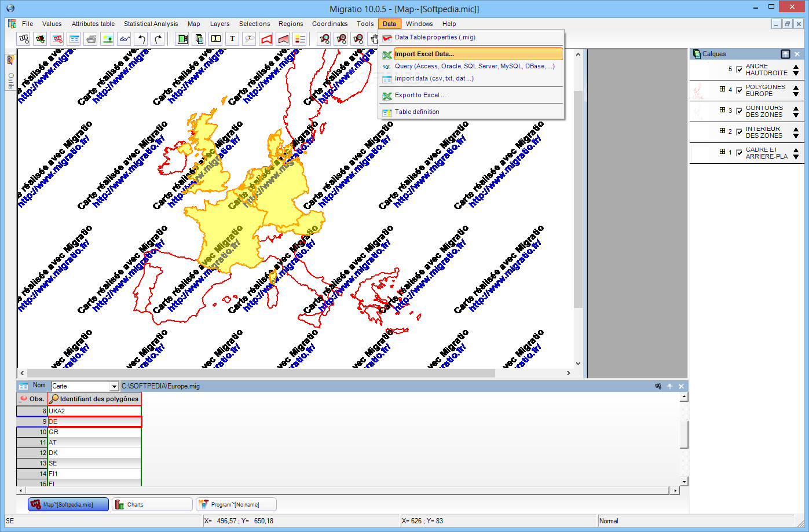Expand the grid icon of layer 1
809x532 pixels.
click(722, 152)
